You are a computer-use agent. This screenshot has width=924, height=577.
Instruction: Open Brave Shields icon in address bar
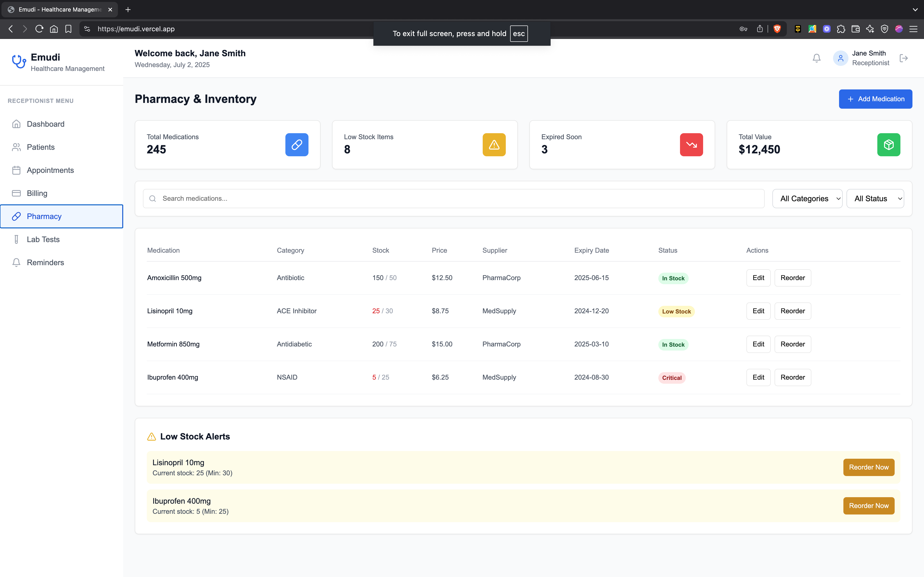(777, 29)
